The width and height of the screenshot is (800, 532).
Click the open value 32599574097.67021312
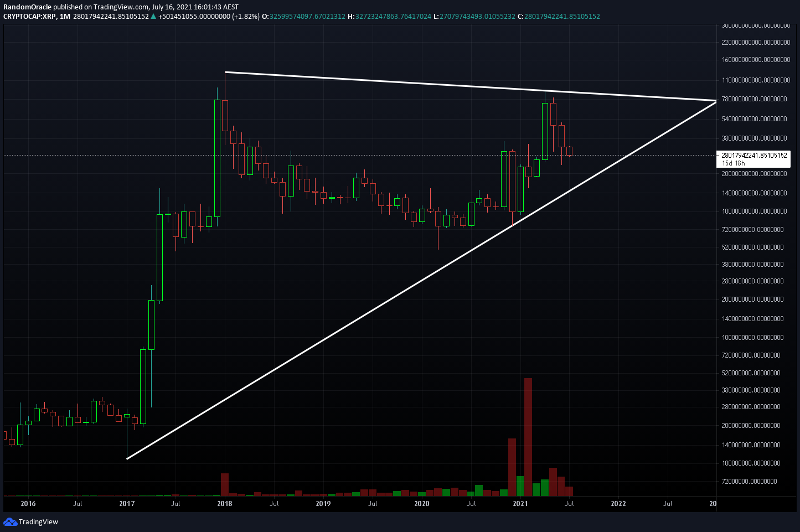(x=308, y=16)
